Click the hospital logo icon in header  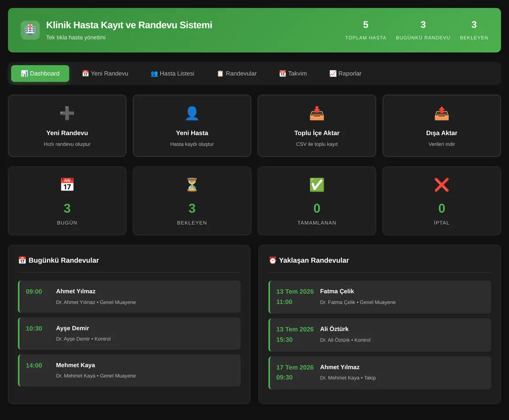point(30,30)
